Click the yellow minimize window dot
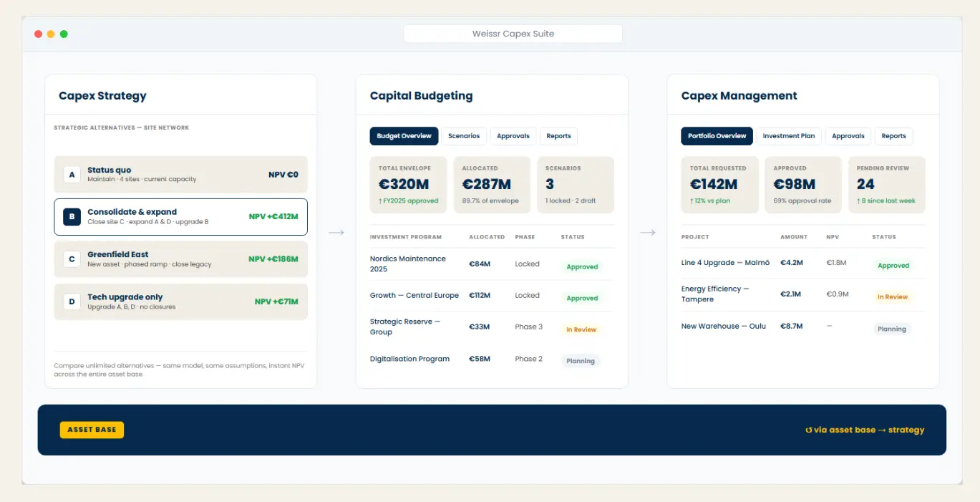Screen dimensions: 980x502 click(x=51, y=34)
